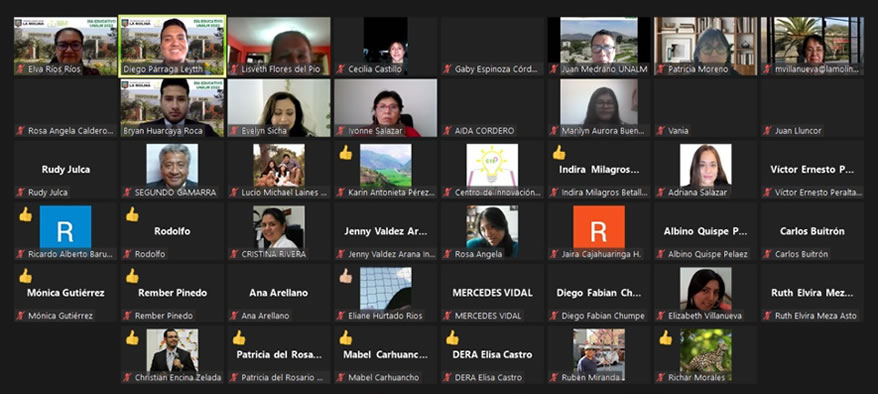
Task: Select Bryan Huarcaya Roca's video tile
Action: (172, 107)
